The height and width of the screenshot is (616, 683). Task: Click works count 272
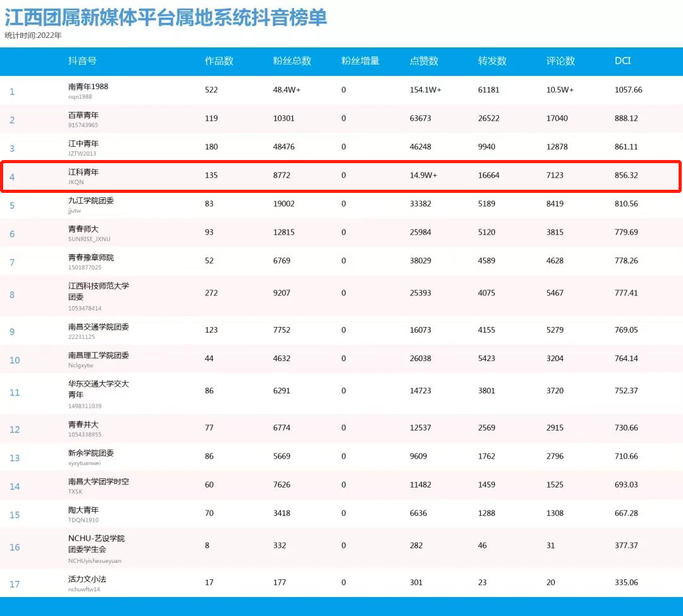tap(211, 293)
